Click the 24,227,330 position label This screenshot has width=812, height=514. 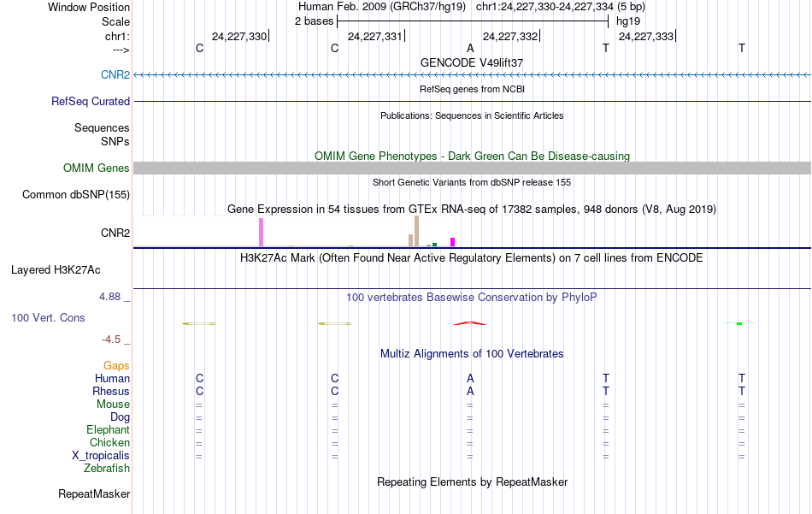(x=239, y=36)
